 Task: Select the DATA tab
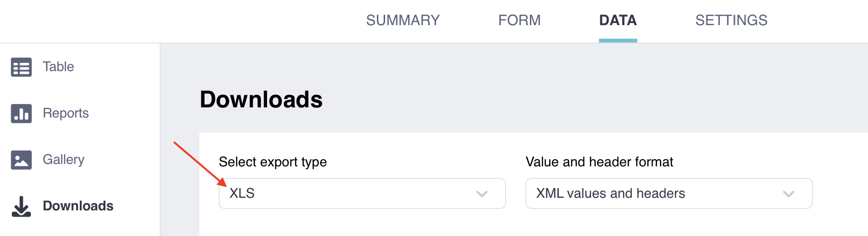click(617, 20)
